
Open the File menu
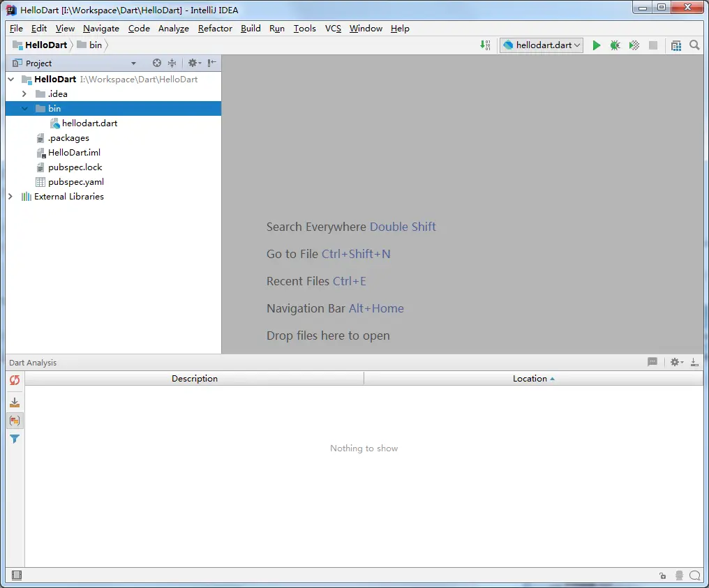(x=16, y=29)
